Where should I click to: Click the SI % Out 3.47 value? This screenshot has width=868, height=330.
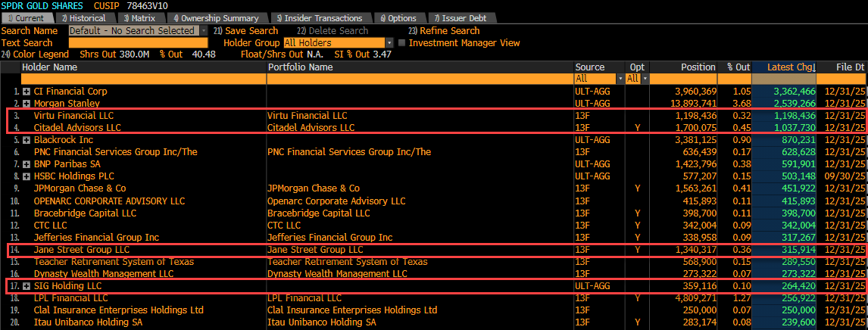pyautogui.click(x=382, y=54)
